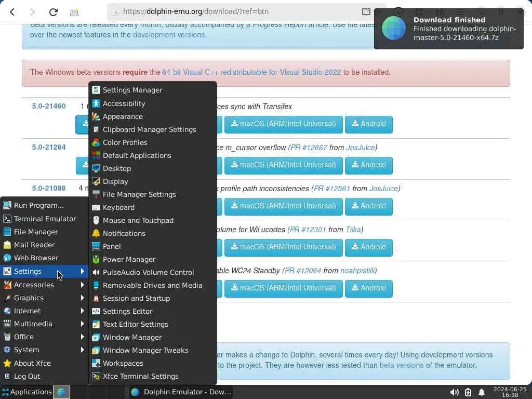The height and width of the screenshot is (399, 532).
Task: Open the 5.0-21088 version link
Action: tap(49, 188)
